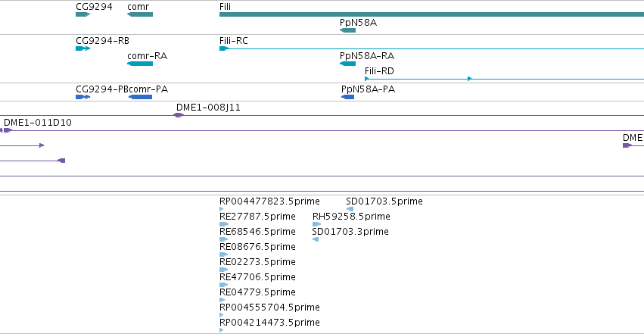Click the PpN58A gene arrow glyph

click(x=347, y=30)
